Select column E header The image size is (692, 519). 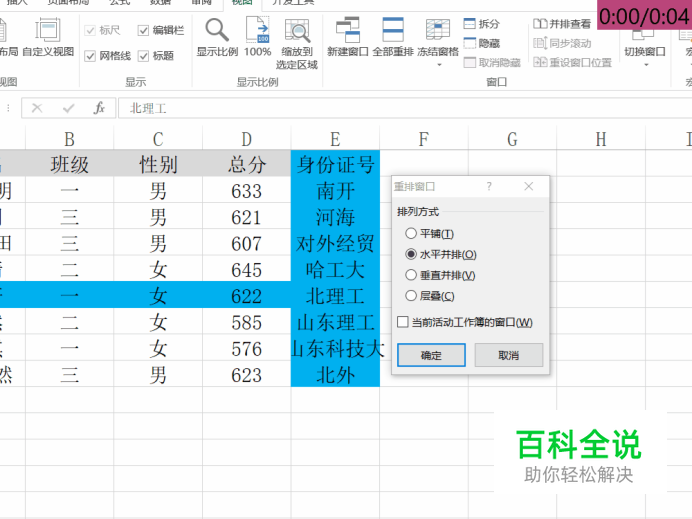(x=335, y=139)
